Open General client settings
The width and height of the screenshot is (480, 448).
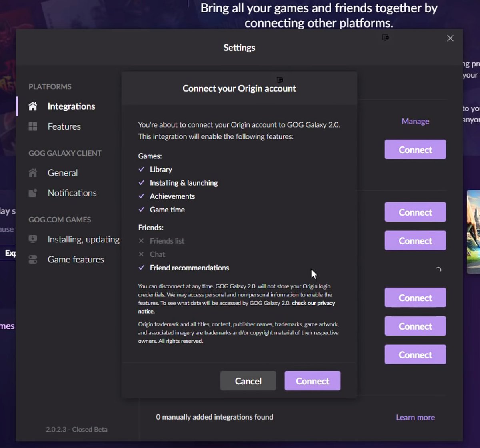(x=62, y=173)
